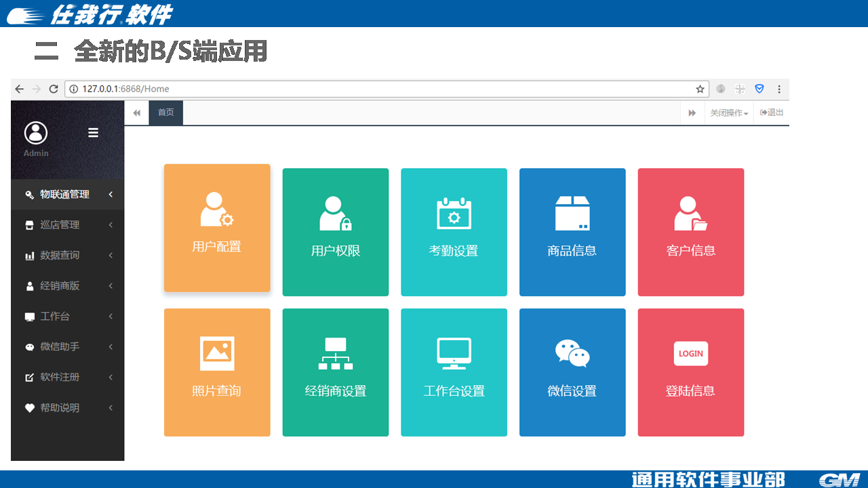Image resolution: width=868 pixels, height=488 pixels.
Task: Switch to the 首页 tab
Action: tap(166, 113)
